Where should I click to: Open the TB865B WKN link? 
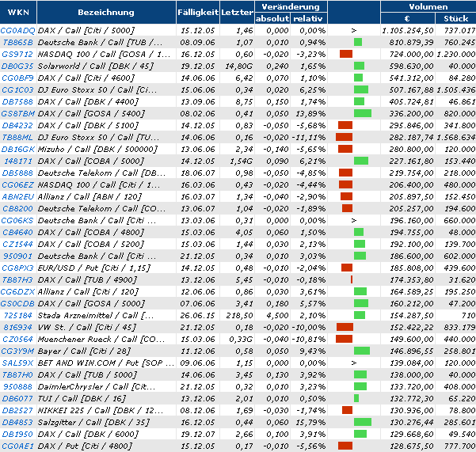[18, 42]
